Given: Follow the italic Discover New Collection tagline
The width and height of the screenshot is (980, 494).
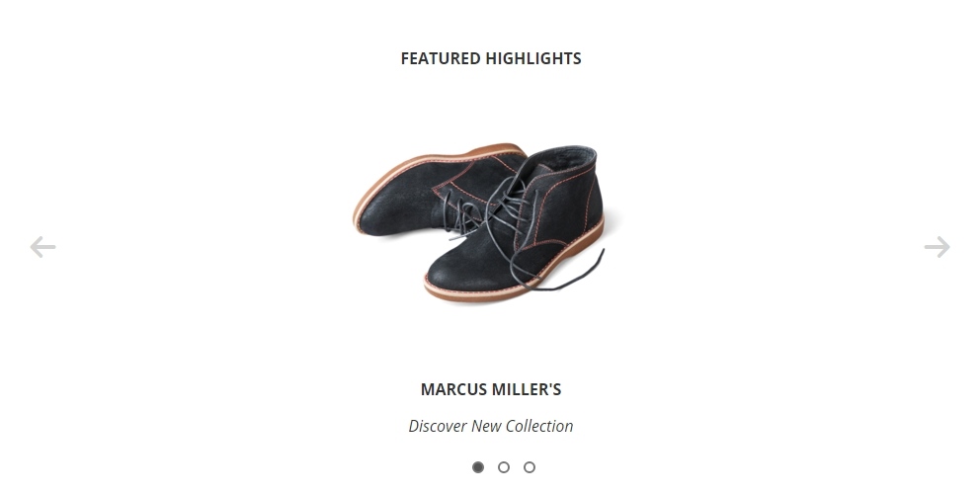Looking at the screenshot, I should point(491,426).
